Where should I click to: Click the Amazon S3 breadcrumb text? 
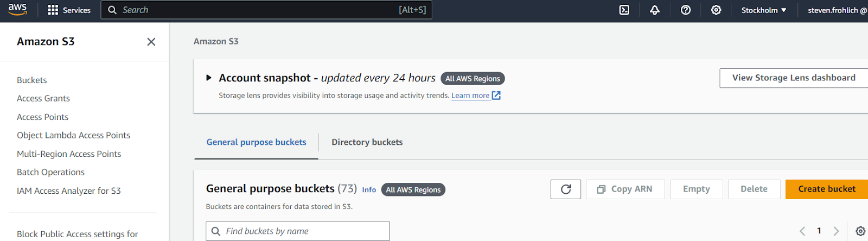click(x=216, y=41)
